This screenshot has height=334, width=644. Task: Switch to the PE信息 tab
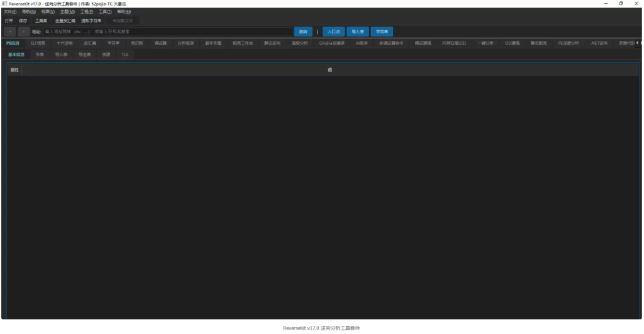tap(13, 43)
